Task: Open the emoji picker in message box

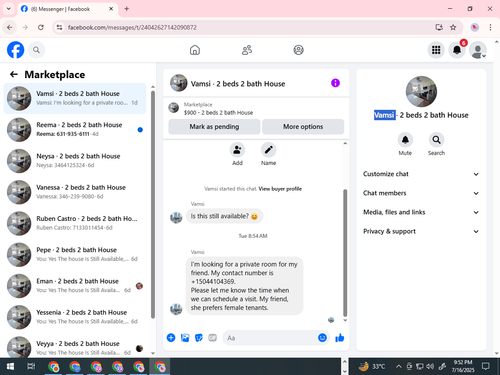Action: click(322, 338)
